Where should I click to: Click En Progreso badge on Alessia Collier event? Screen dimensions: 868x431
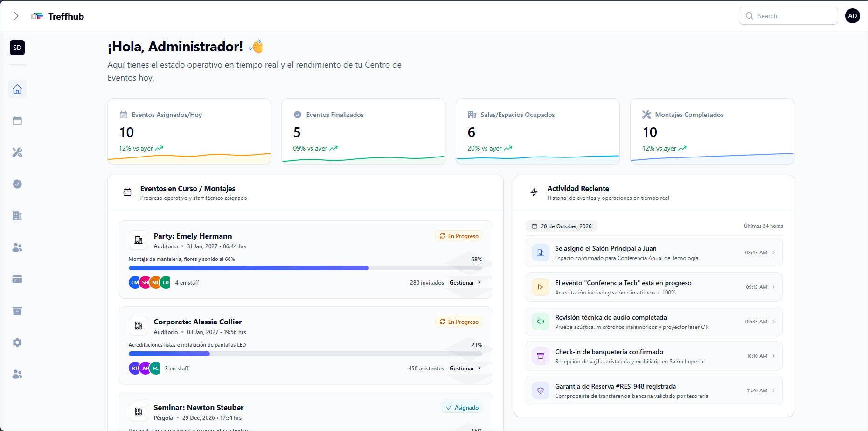click(459, 322)
